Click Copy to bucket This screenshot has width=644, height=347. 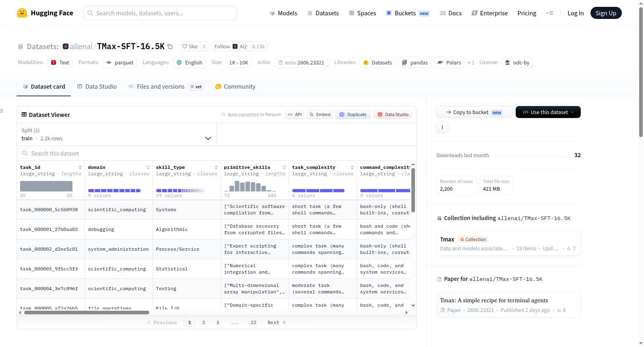tap(474, 112)
